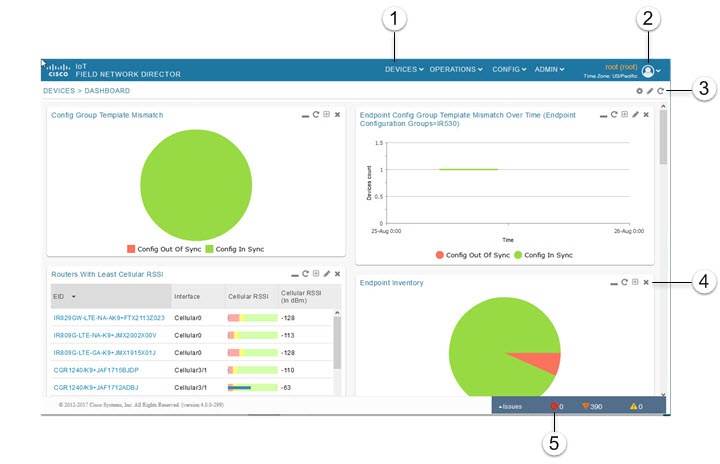Click the Cellular RSSI column header

click(x=252, y=297)
